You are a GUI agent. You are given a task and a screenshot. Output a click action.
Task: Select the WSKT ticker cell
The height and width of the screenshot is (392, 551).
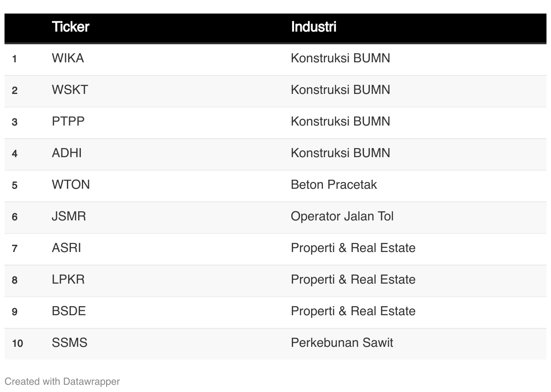[x=70, y=90]
